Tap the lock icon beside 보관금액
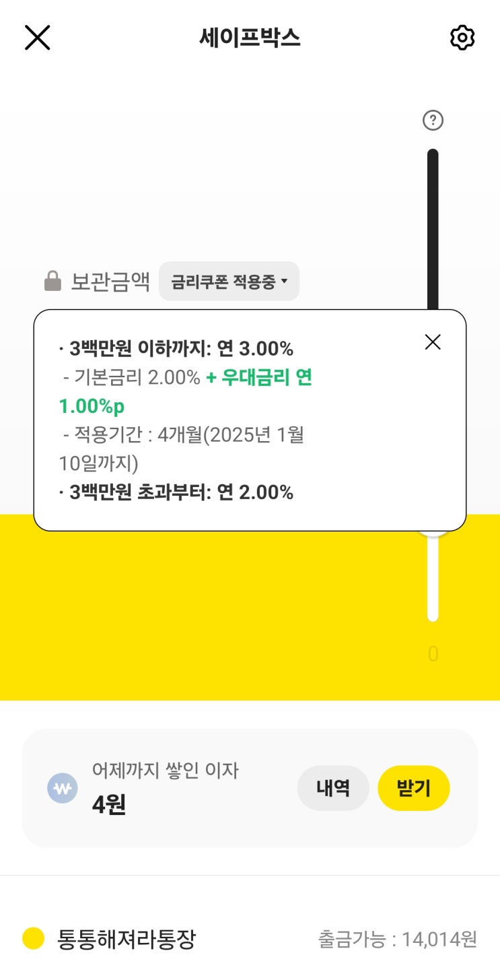500x980 pixels. 52,281
